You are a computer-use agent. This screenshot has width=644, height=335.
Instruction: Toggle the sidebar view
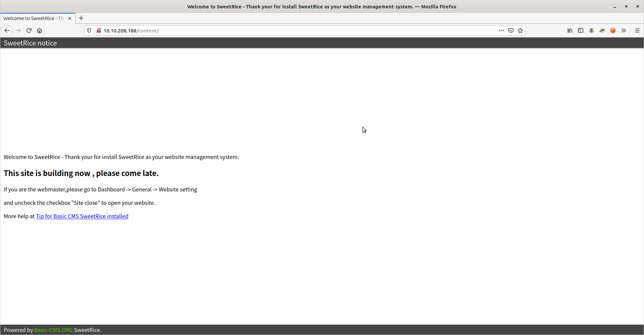[x=581, y=30]
